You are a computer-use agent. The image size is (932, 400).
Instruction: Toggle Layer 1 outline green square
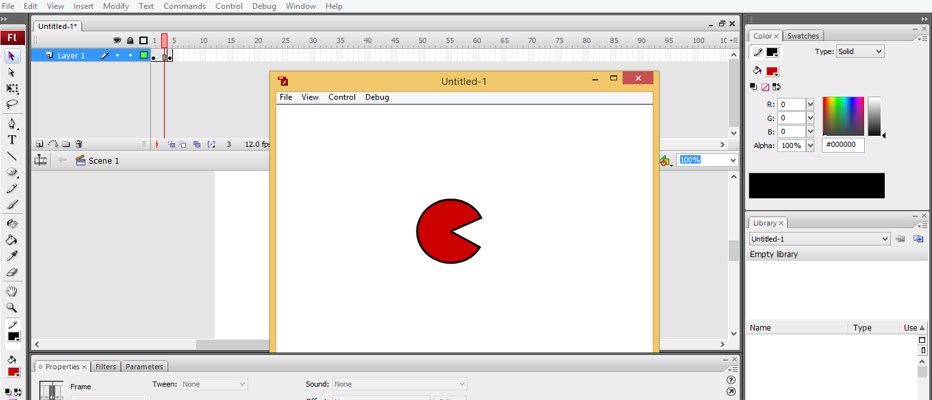tap(143, 55)
